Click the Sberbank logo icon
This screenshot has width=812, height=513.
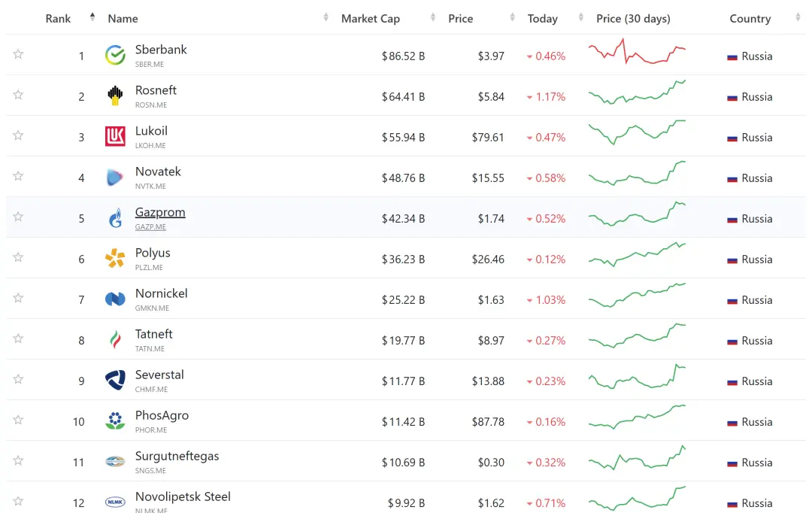point(115,55)
